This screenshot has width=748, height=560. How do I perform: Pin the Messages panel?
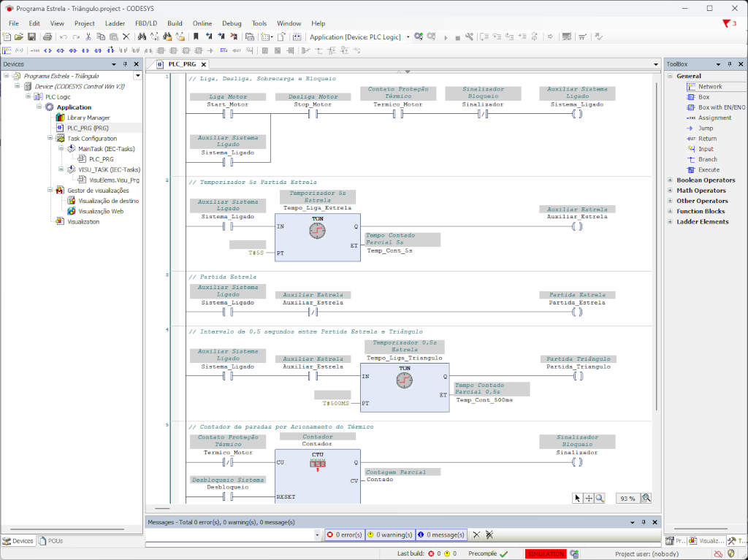coord(644,522)
